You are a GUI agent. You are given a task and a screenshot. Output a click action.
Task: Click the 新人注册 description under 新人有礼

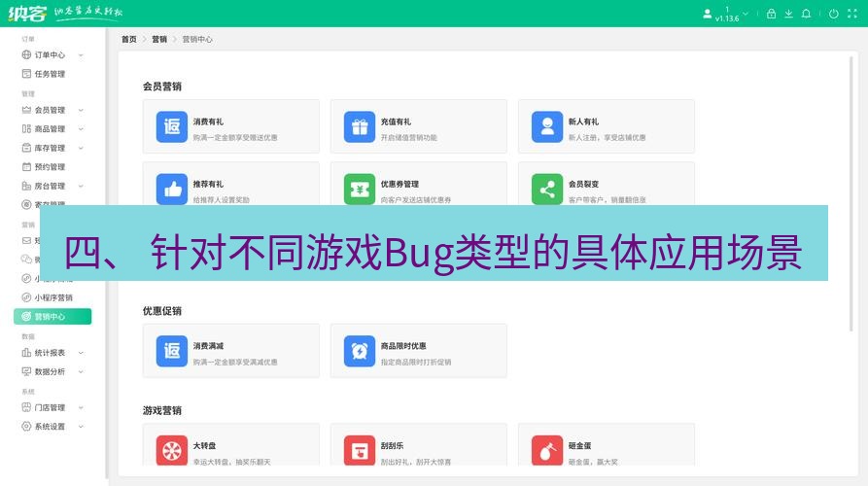pyautogui.click(x=608, y=137)
